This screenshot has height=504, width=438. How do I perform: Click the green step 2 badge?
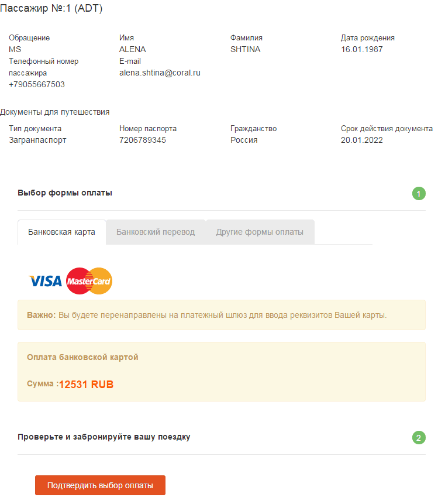419,437
